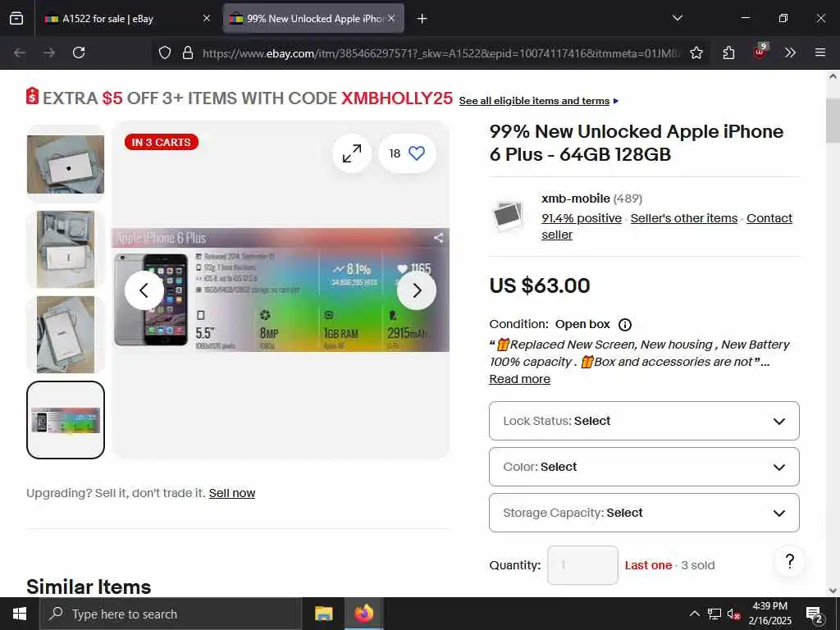Open Color selection dropdown
The image size is (840, 630).
(644, 467)
